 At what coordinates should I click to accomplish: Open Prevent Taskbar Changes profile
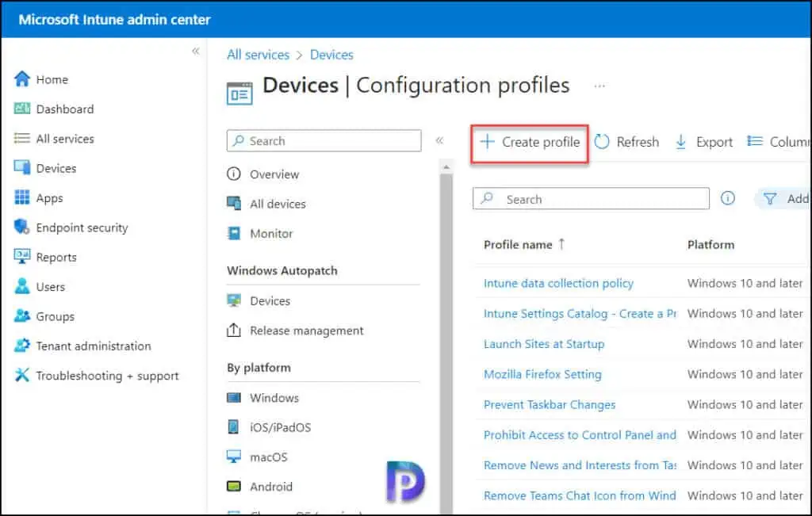550,405
